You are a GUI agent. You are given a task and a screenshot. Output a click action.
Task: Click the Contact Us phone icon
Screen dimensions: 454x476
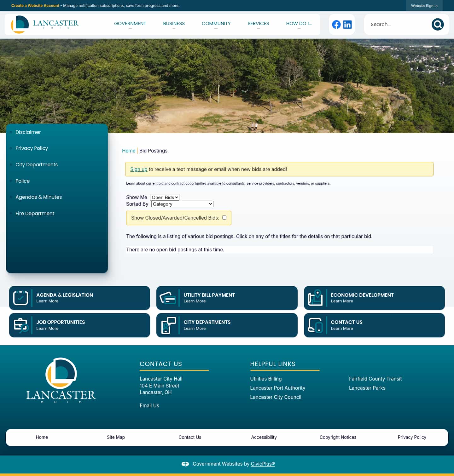(315, 325)
